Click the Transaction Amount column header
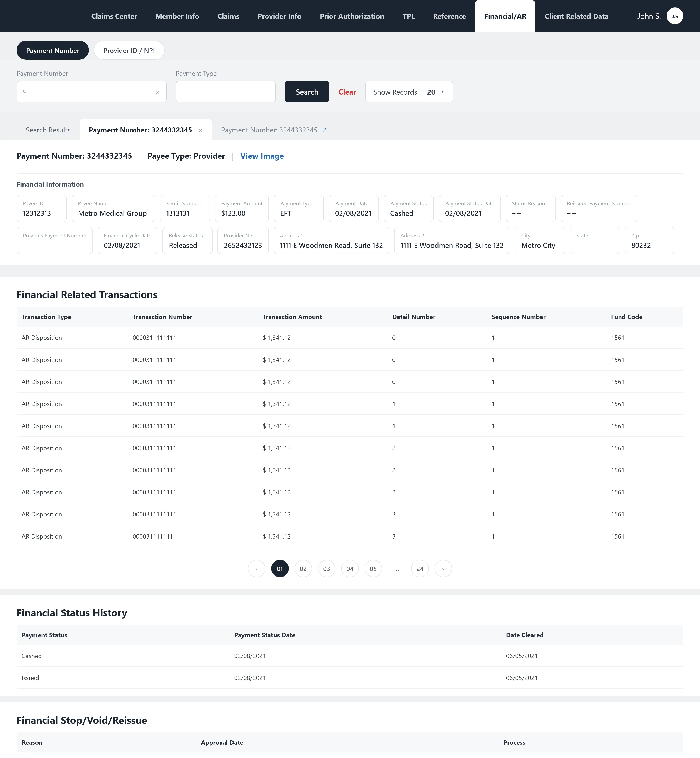Screen dimensions: 700x758 click(292, 317)
